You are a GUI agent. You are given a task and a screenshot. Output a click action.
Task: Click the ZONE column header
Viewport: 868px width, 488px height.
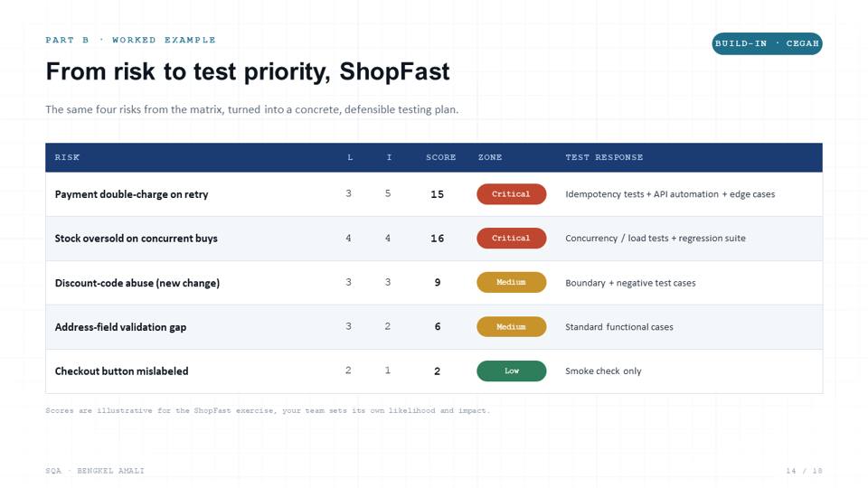tap(490, 157)
